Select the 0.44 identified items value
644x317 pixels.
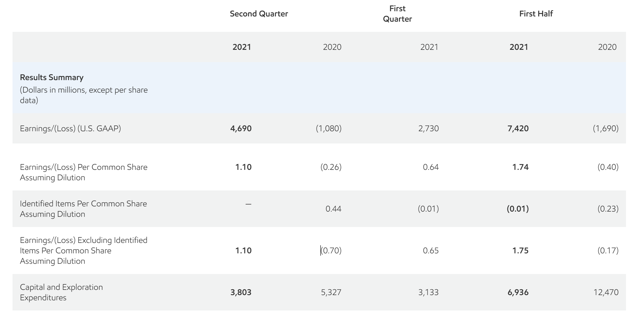pos(333,209)
